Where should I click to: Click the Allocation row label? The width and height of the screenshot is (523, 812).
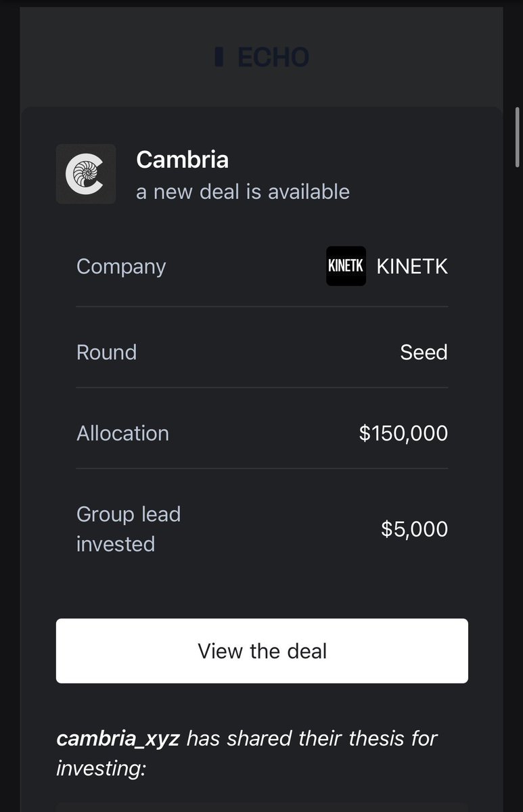[122, 433]
